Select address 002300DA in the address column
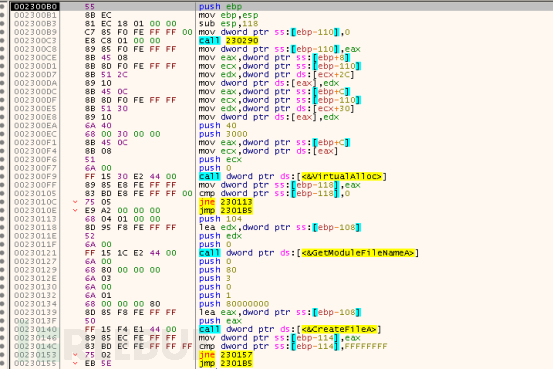Screen dimensions: 554x369 click(x=35, y=83)
